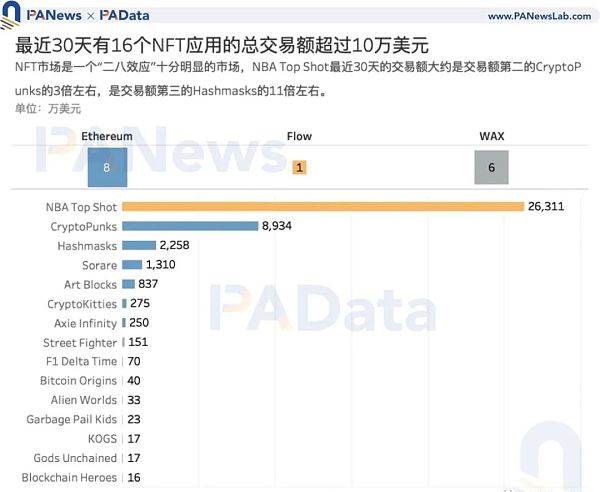Click the NBA Top Shot orange bar
The width and height of the screenshot is (600, 492).
323,207
